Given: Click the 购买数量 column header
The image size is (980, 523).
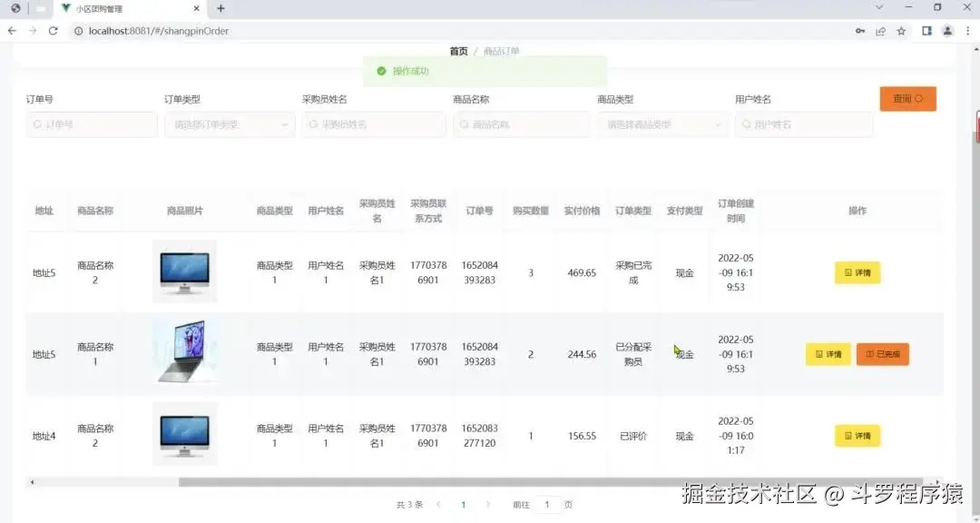Looking at the screenshot, I should [531, 211].
